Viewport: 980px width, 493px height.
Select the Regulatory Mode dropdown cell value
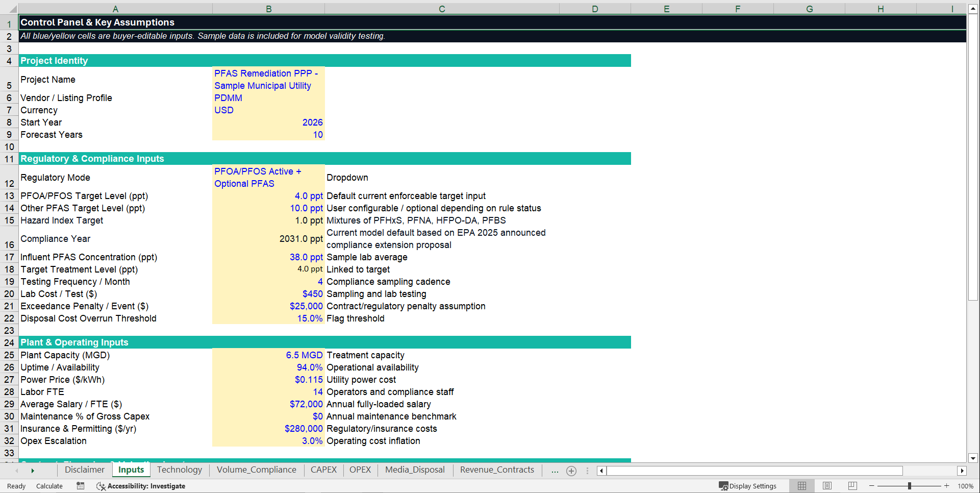(x=268, y=177)
